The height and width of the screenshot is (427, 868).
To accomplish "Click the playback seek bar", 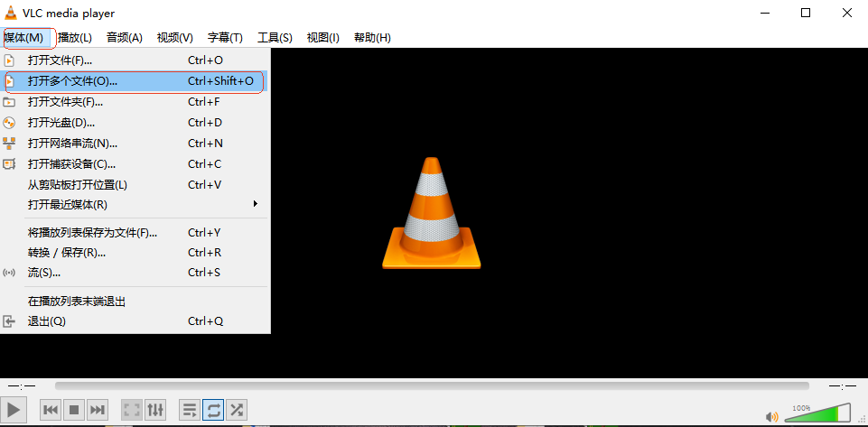I will [432, 386].
